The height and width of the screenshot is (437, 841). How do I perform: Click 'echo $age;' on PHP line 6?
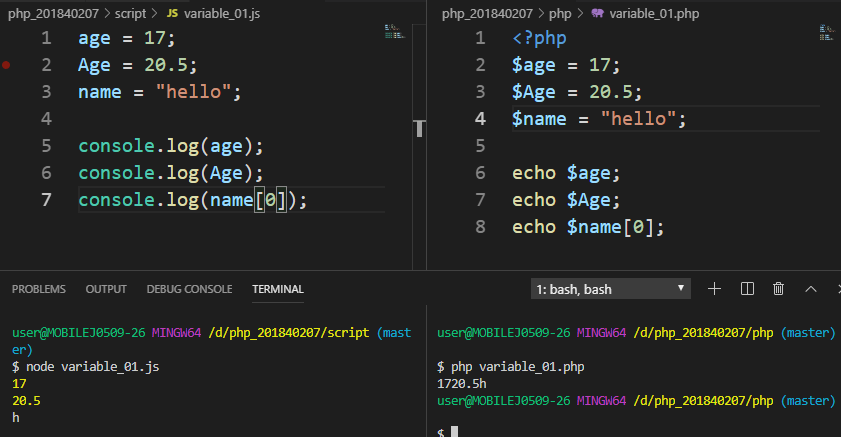pos(566,173)
